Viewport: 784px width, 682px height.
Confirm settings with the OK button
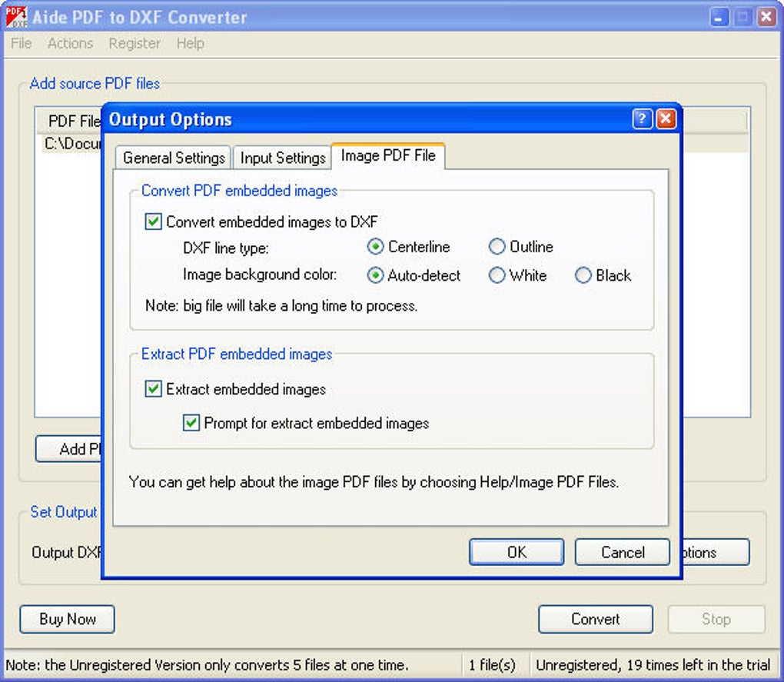(516, 551)
